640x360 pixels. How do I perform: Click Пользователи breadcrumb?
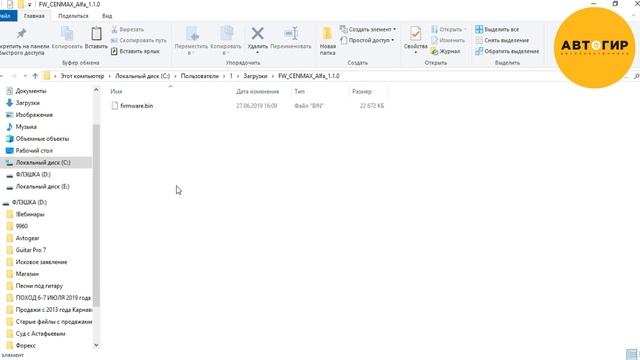(x=200, y=76)
